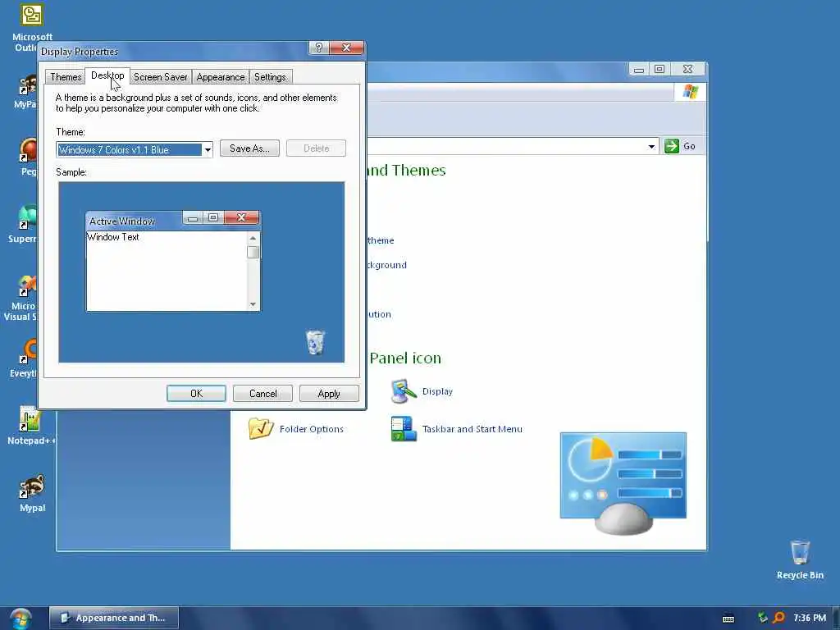Open Taskbar and Start Menu icon
This screenshot has height=630, width=840.
(404, 428)
